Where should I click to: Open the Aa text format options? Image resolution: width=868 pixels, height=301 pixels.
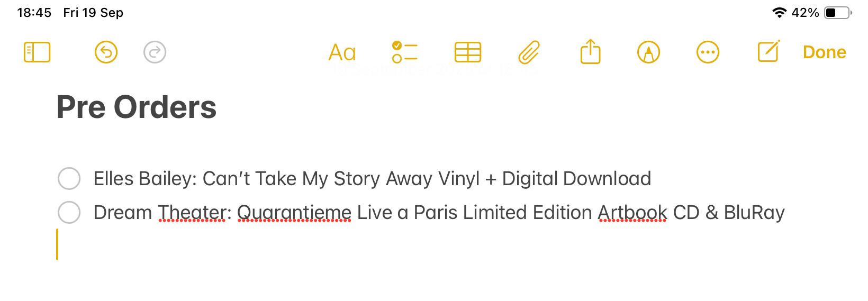click(x=342, y=52)
